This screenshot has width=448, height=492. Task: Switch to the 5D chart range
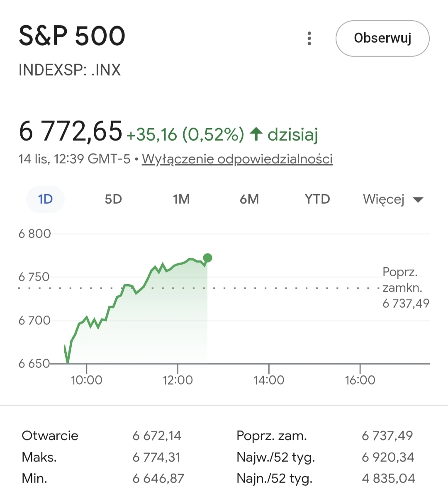pyautogui.click(x=113, y=199)
